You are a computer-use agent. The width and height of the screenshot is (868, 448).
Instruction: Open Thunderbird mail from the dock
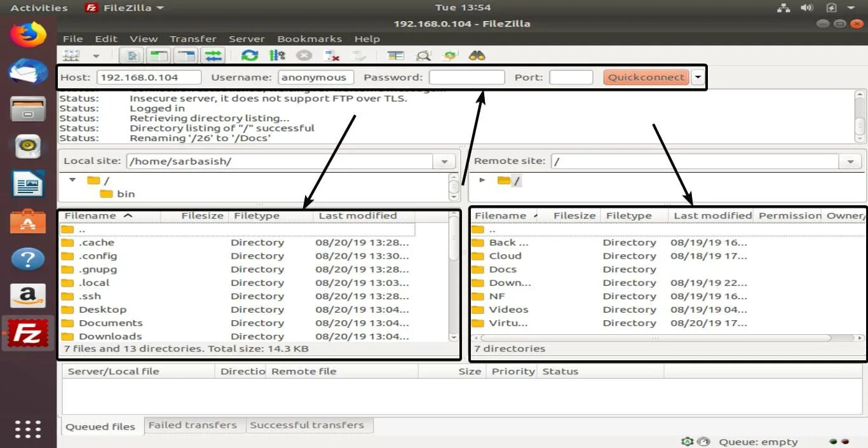click(x=28, y=71)
